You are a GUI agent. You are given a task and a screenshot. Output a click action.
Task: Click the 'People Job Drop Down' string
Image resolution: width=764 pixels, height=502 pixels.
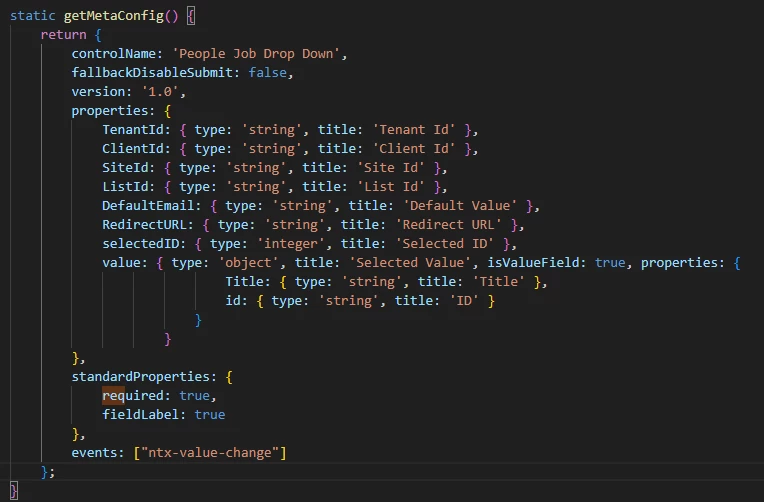click(256, 54)
